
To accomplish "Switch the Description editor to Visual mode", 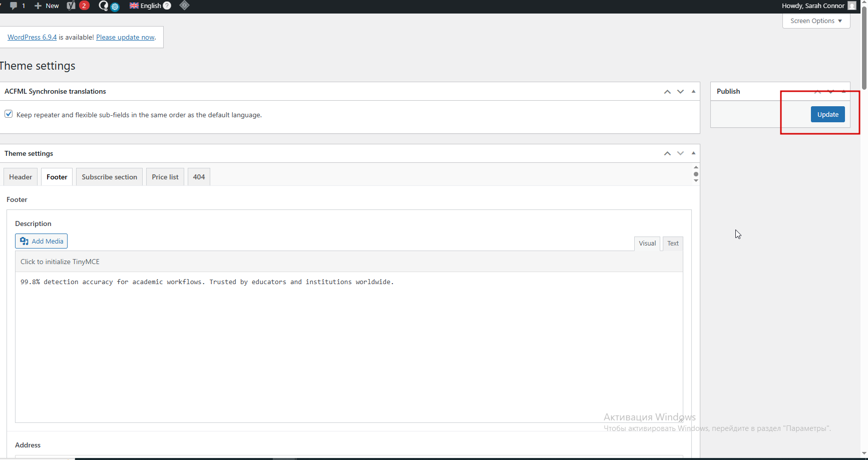I will click(x=647, y=244).
